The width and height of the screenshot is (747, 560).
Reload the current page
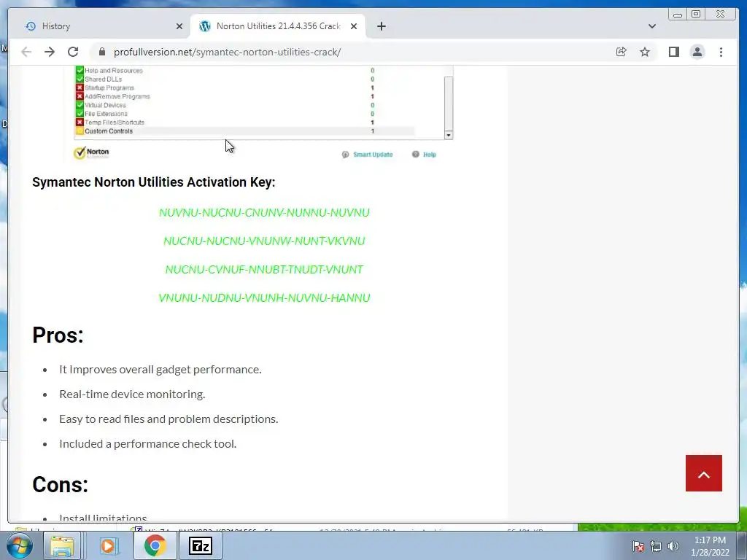tap(73, 52)
